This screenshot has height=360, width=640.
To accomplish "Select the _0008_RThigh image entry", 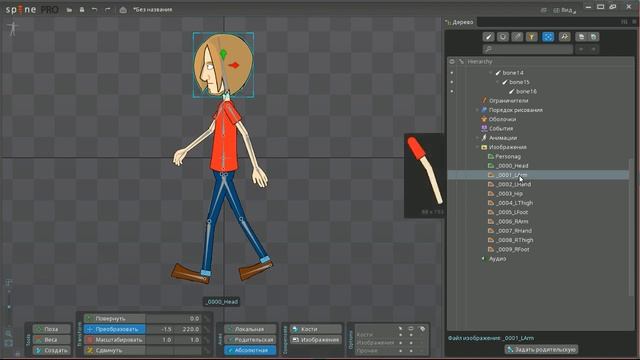I will (x=514, y=240).
